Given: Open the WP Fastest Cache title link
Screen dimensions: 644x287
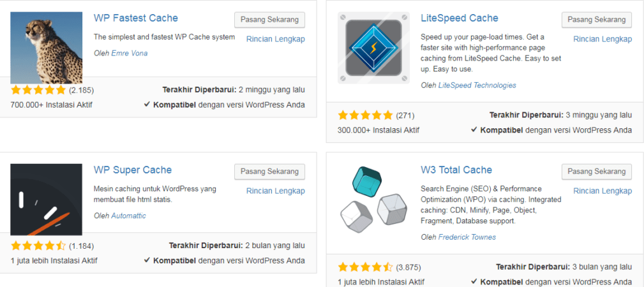Looking at the screenshot, I should (x=136, y=18).
